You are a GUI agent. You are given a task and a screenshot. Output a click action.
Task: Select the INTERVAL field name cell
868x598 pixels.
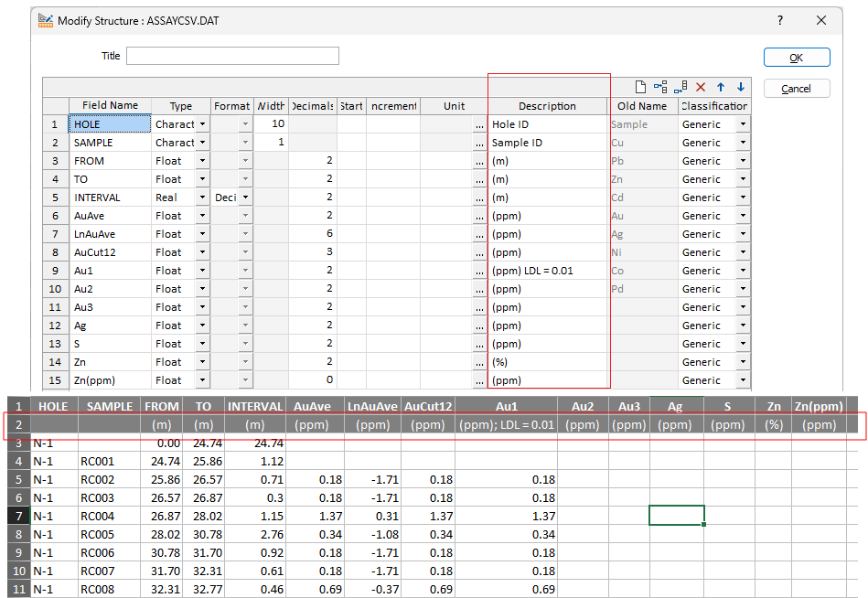point(110,198)
